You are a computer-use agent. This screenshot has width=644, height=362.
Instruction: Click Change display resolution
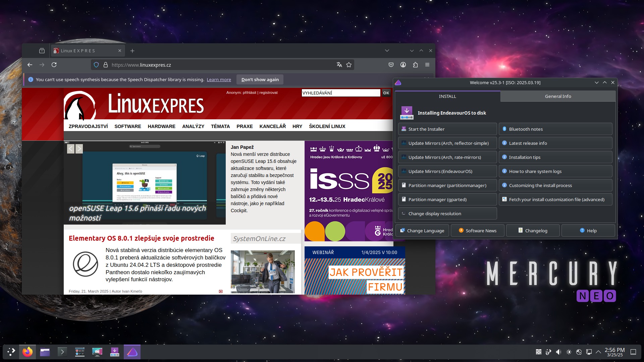tap(447, 214)
